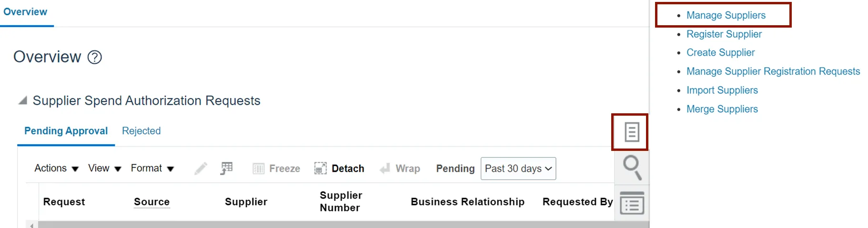This screenshot has height=228, width=868.
Task: Toggle Wrap text in table
Action: (400, 169)
